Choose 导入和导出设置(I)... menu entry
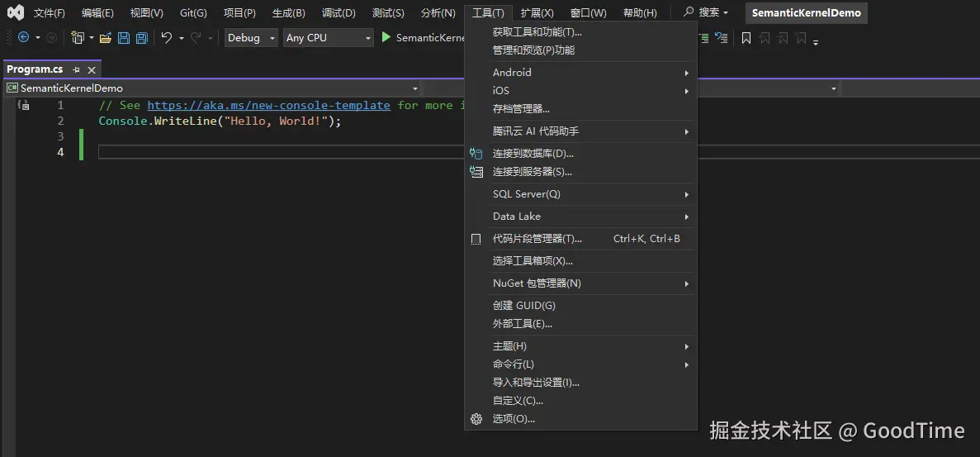The height and width of the screenshot is (457, 980). coord(580,383)
